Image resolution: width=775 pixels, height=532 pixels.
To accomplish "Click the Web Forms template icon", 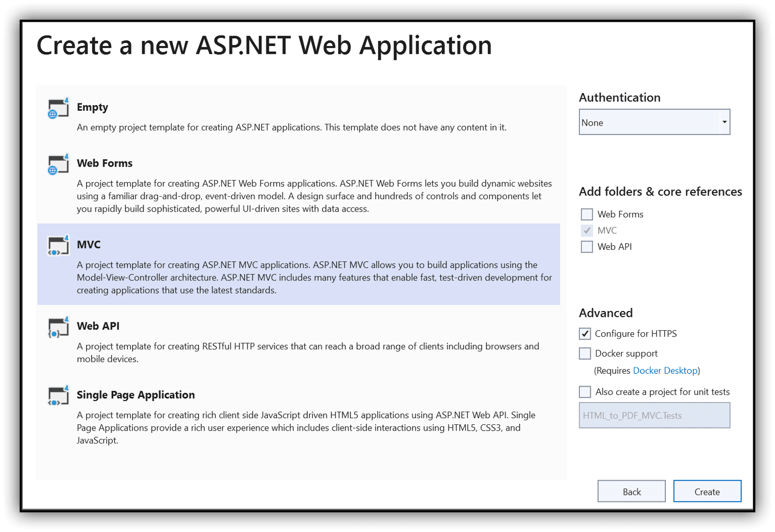I will pyautogui.click(x=57, y=164).
